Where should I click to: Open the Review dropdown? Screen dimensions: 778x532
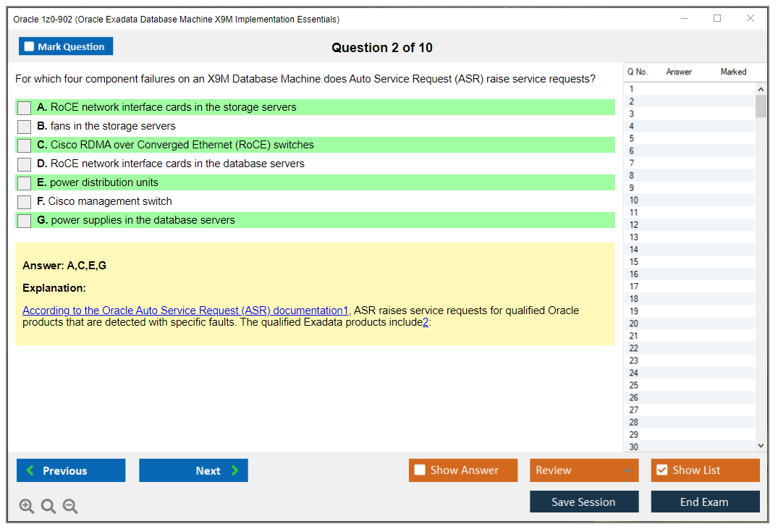[x=583, y=470]
